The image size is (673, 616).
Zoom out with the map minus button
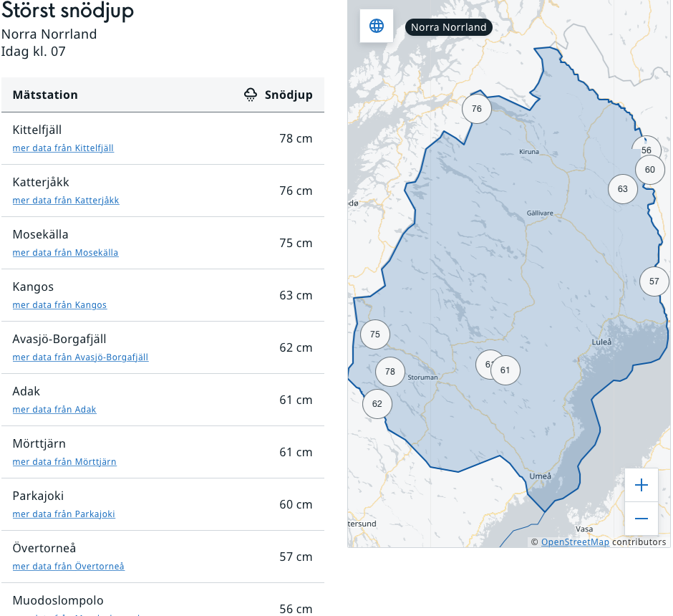pos(641,519)
